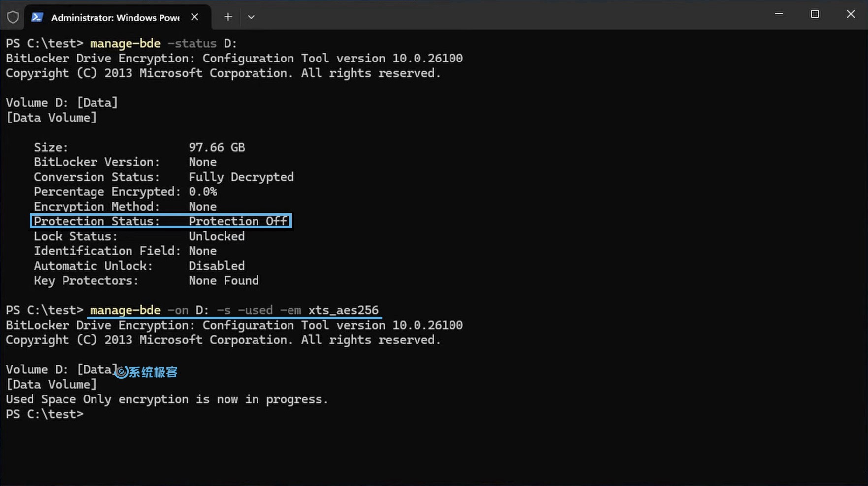Click the highlighted Protection Status line
The width and height of the screenshot is (868, 486).
click(161, 221)
